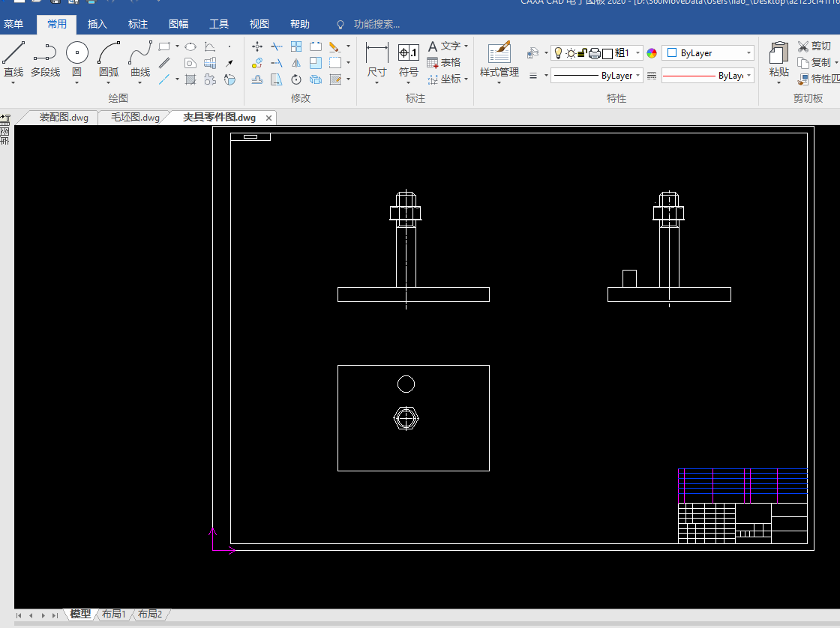Open the 装配图.dwg document tab

coord(64,117)
